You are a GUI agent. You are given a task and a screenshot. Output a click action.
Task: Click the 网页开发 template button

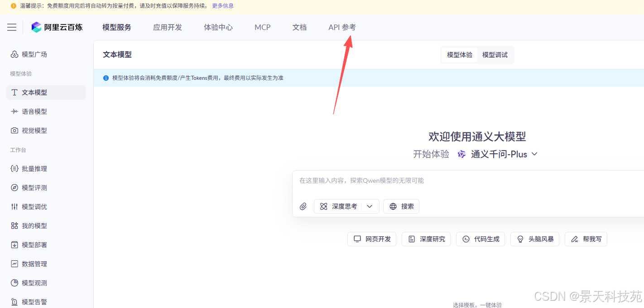[x=372, y=239]
